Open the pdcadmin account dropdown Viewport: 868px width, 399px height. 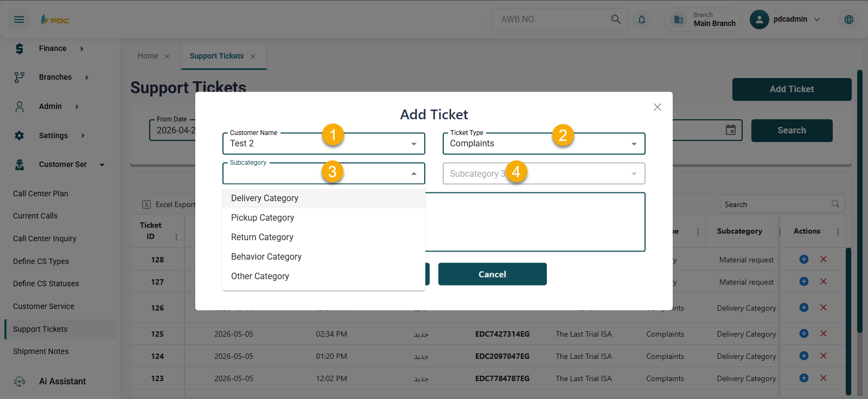(x=817, y=20)
